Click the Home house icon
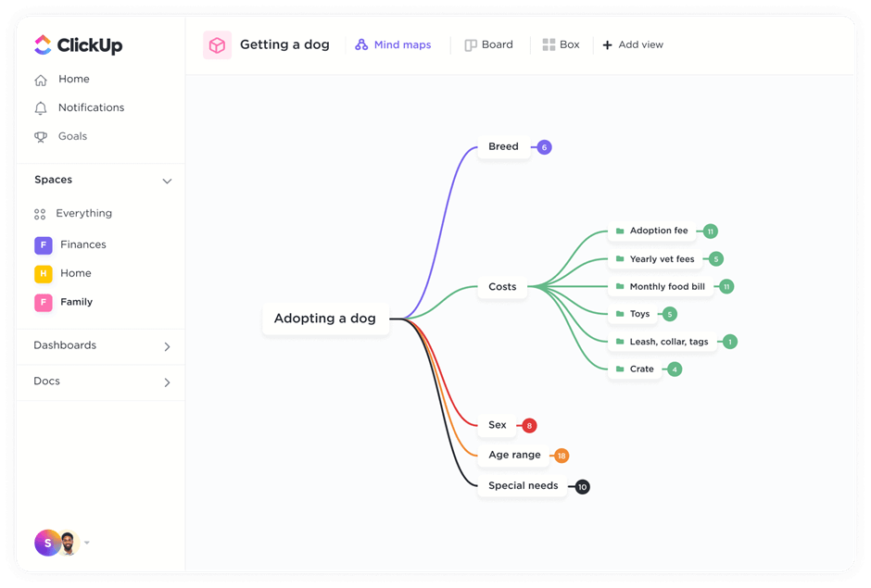Screen dimensions: 871x588 pyautogui.click(x=41, y=81)
